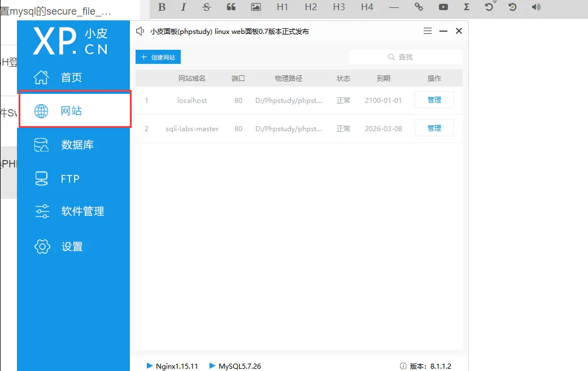Apply H4 heading in editor toolbar
588x371 pixels.
[367, 7]
